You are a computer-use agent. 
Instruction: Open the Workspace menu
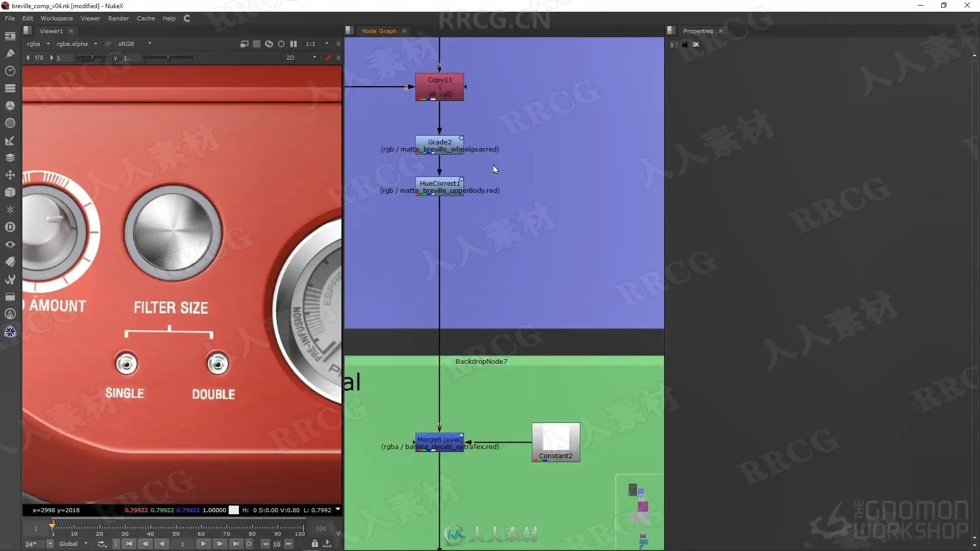click(x=57, y=18)
